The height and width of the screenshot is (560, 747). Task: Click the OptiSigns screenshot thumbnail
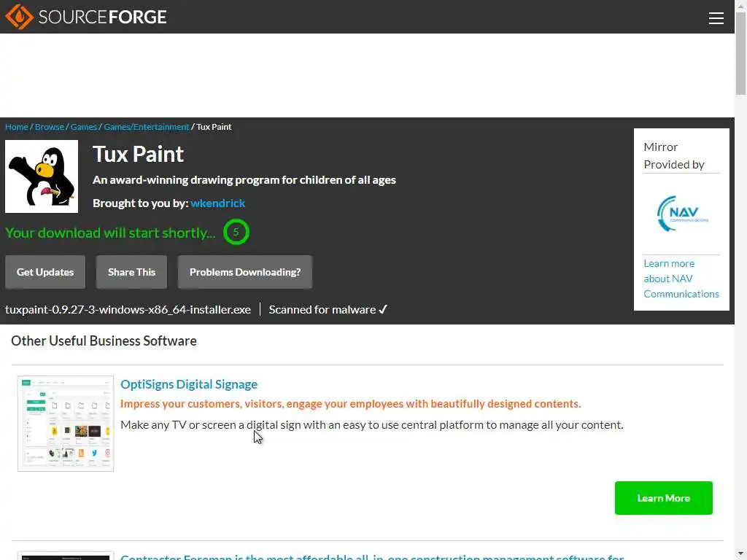click(x=66, y=424)
